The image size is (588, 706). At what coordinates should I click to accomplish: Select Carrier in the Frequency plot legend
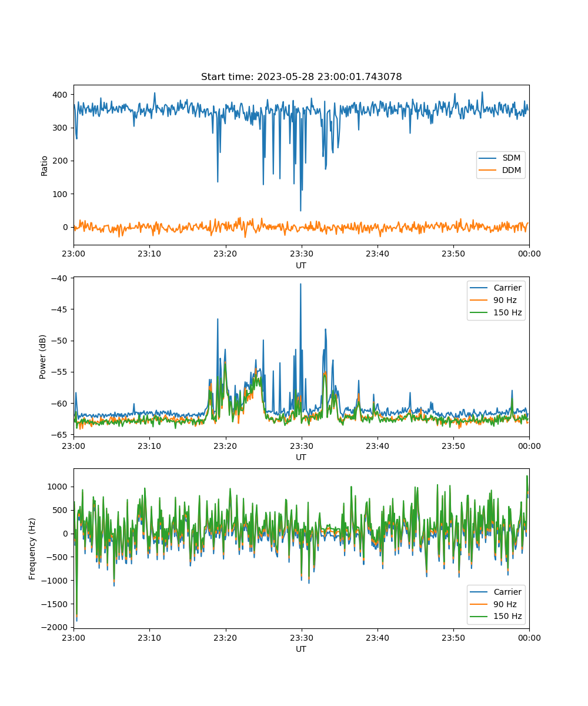pos(507,592)
